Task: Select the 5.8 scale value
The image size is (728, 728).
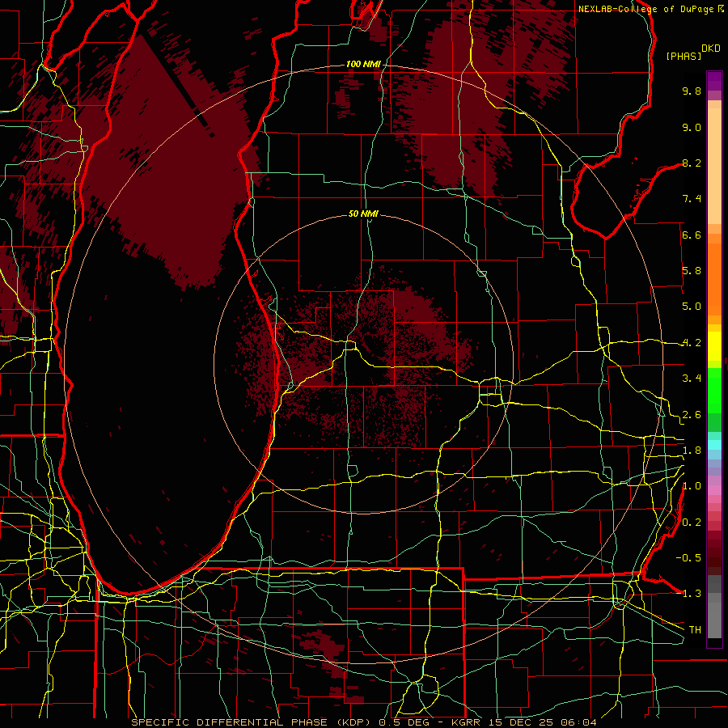Action: coord(692,271)
